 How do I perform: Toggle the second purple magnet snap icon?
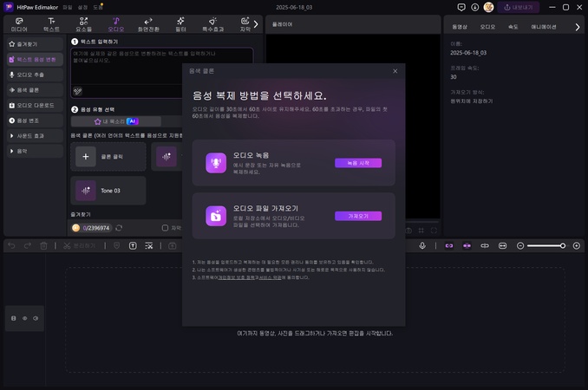pos(467,246)
